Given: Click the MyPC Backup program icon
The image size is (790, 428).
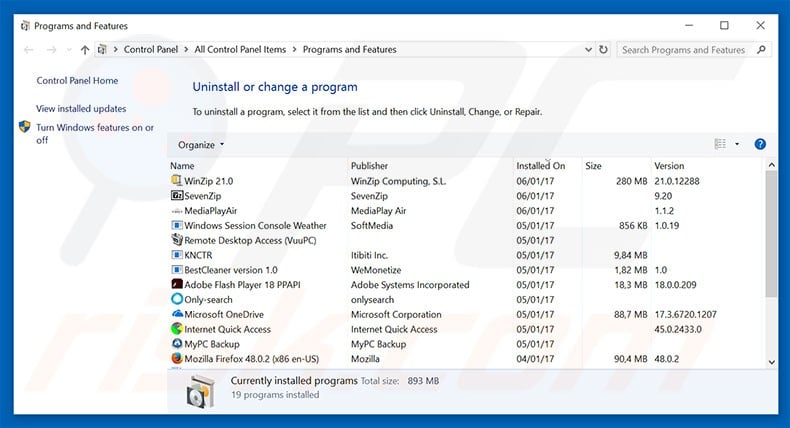Looking at the screenshot, I should tap(177, 344).
